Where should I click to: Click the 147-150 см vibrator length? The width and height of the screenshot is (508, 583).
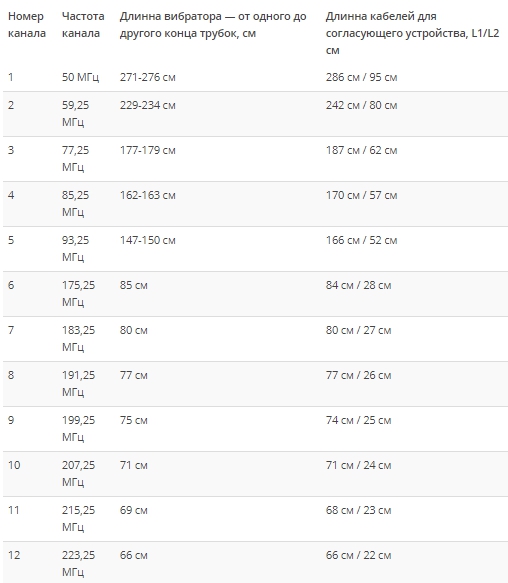click(147, 240)
